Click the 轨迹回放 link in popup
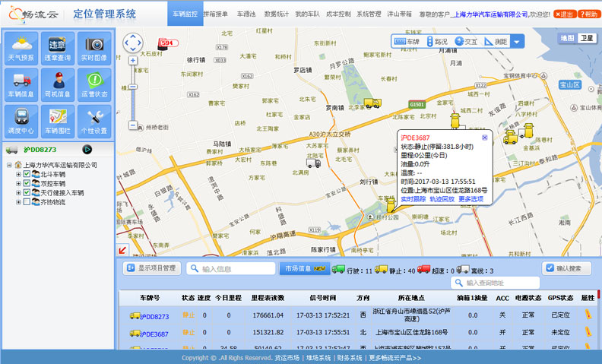The image size is (602, 364). (x=442, y=199)
